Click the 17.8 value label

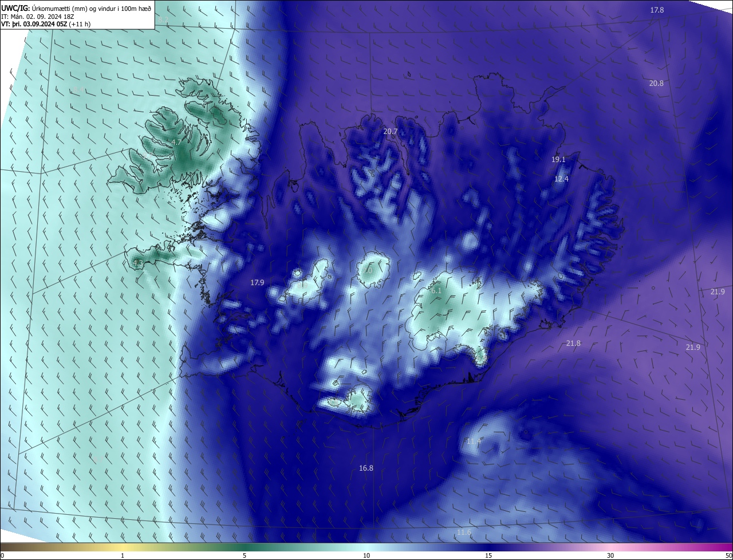[x=657, y=10]
